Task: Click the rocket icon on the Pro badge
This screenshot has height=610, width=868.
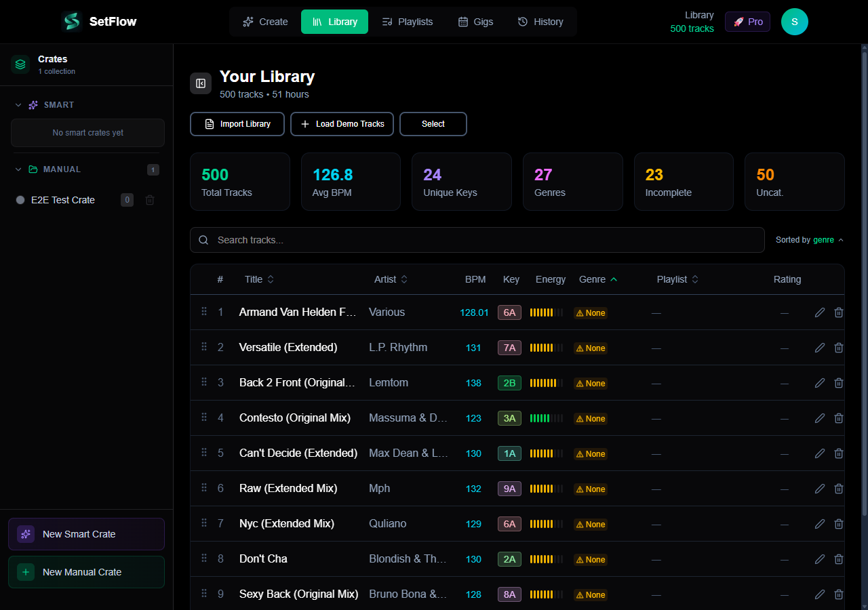Action: (738, 22)
